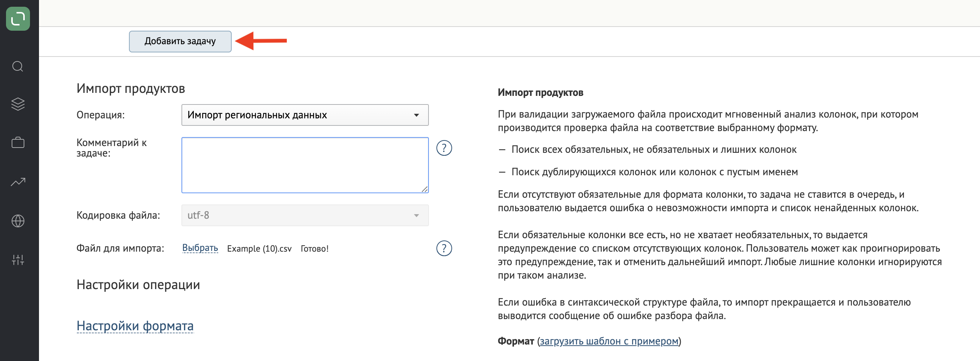Show help for task comment field
The image size is (980, 361).
pyautogui.click(x=444, y=148)
